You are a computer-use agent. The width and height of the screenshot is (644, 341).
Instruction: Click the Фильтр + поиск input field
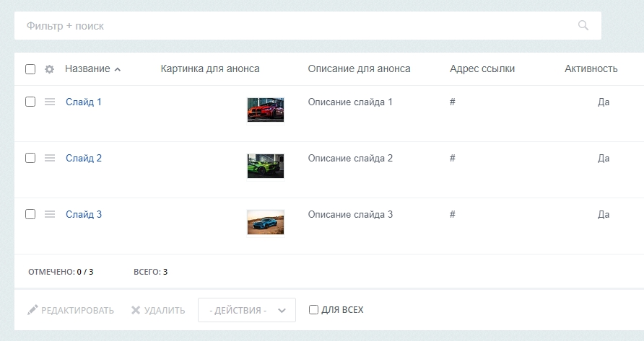(308, 25)
